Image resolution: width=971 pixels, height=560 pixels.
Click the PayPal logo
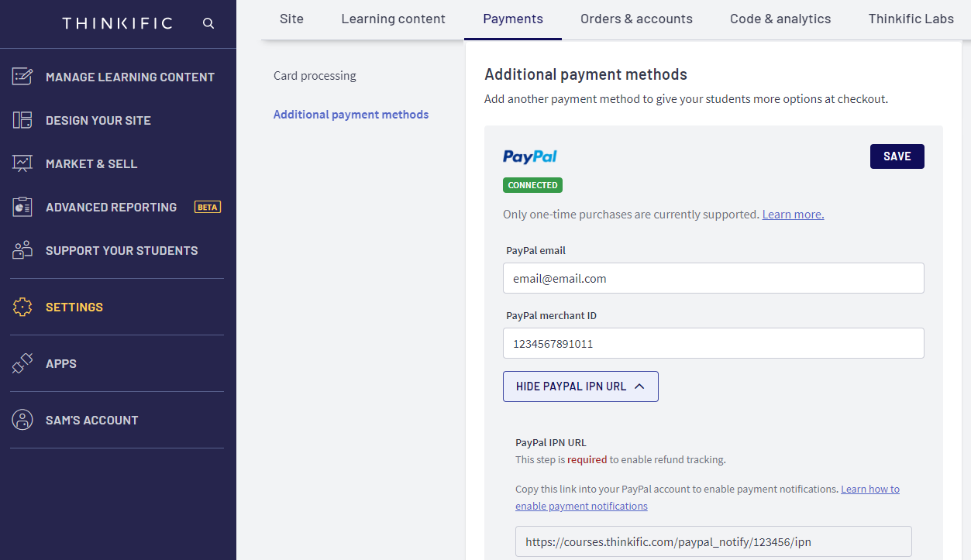tap(530, 156)
